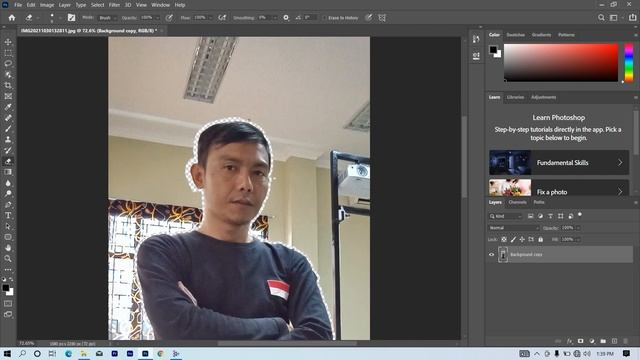Open the Layers panel Fill dropdown
Viewport: 640px width, 360px height.
point(578,240)
